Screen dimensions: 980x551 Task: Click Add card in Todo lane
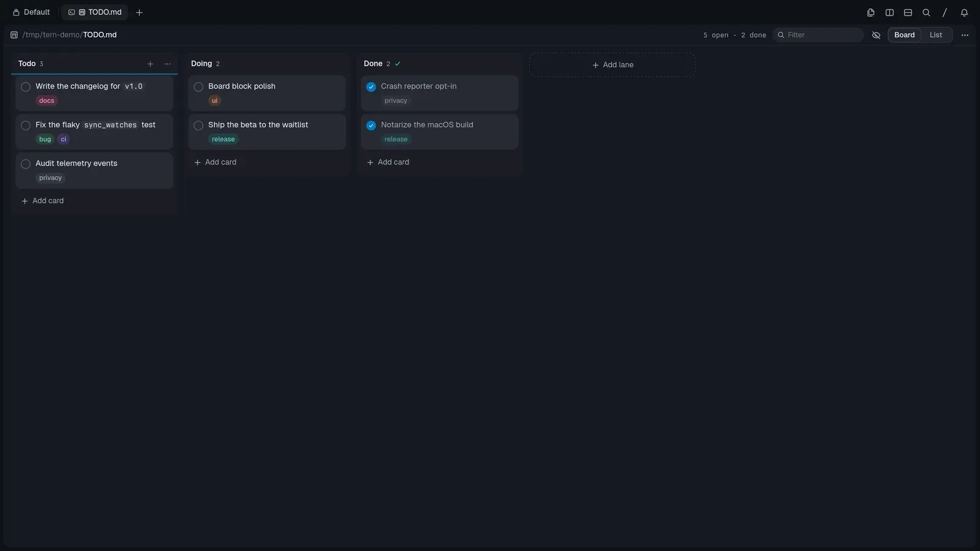[43, 201]
